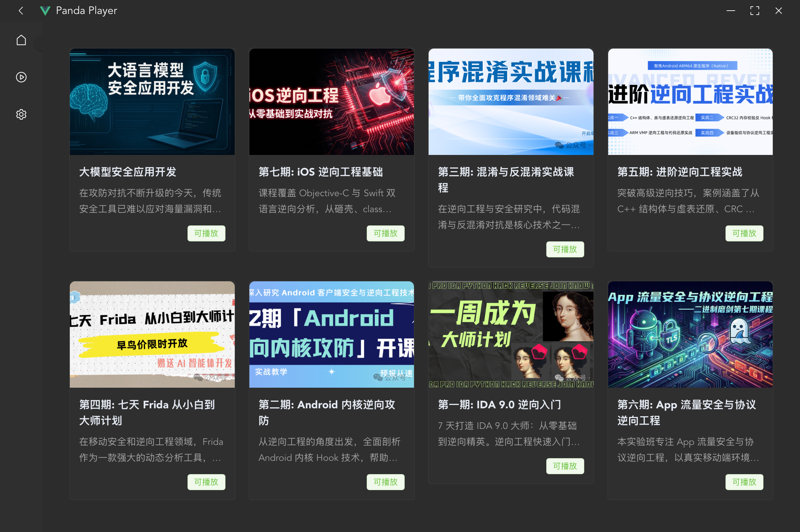The height and width of the screenshot is (532, 800).
Task: Open the Android 内核攻防 course thumbnail
Action: 332,334
